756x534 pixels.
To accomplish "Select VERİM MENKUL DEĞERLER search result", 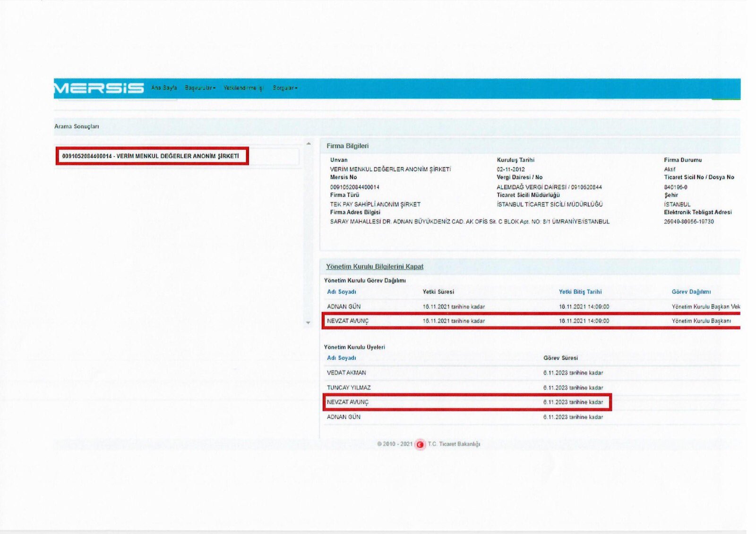I will pos(151,156).
